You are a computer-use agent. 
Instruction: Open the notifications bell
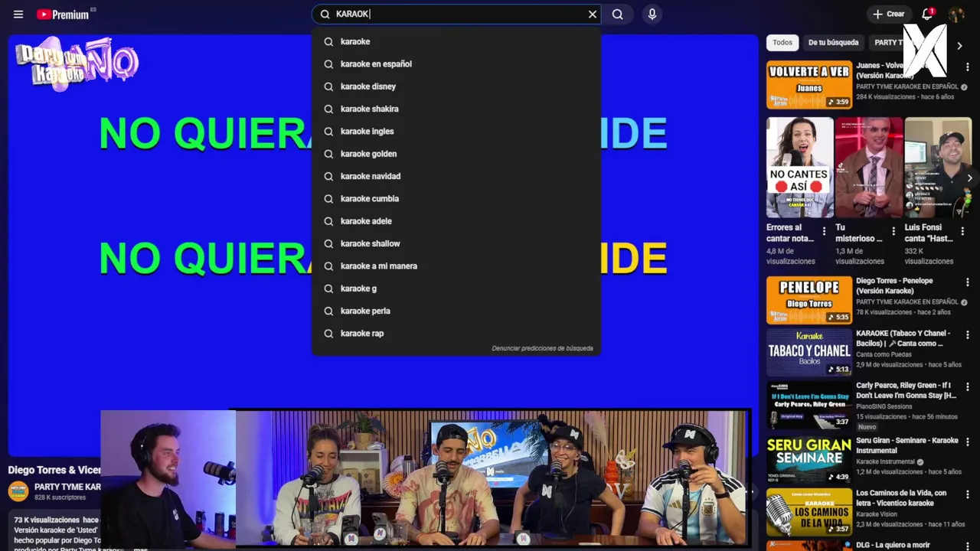coord(927,14)
